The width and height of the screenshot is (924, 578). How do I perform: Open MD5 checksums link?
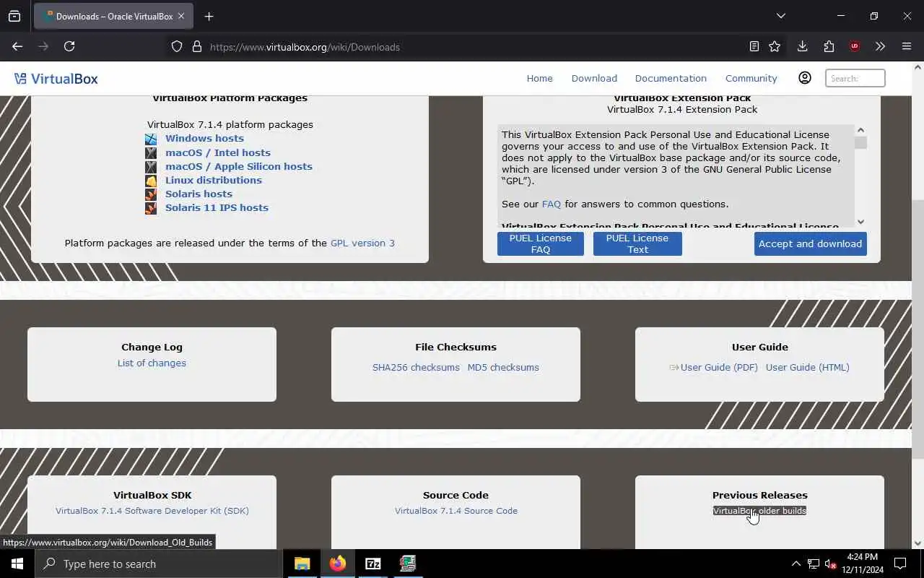tap(503, 367)
